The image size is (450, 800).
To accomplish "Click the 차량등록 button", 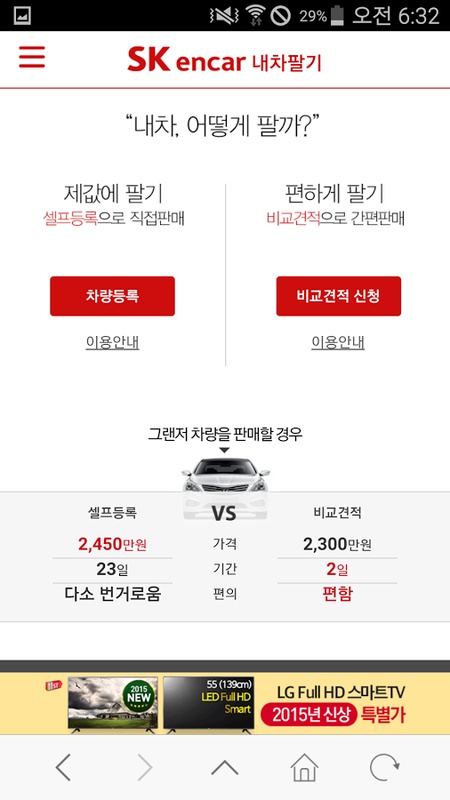I will [x=112, y=296].
